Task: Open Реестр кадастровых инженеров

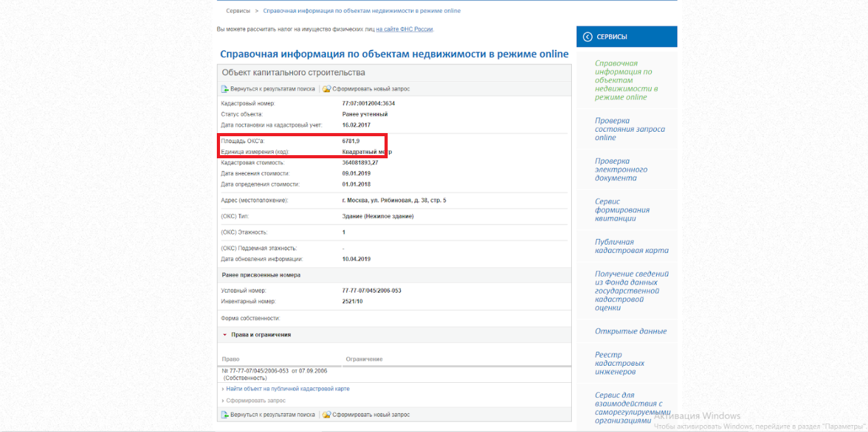Action: coord(620,363)
